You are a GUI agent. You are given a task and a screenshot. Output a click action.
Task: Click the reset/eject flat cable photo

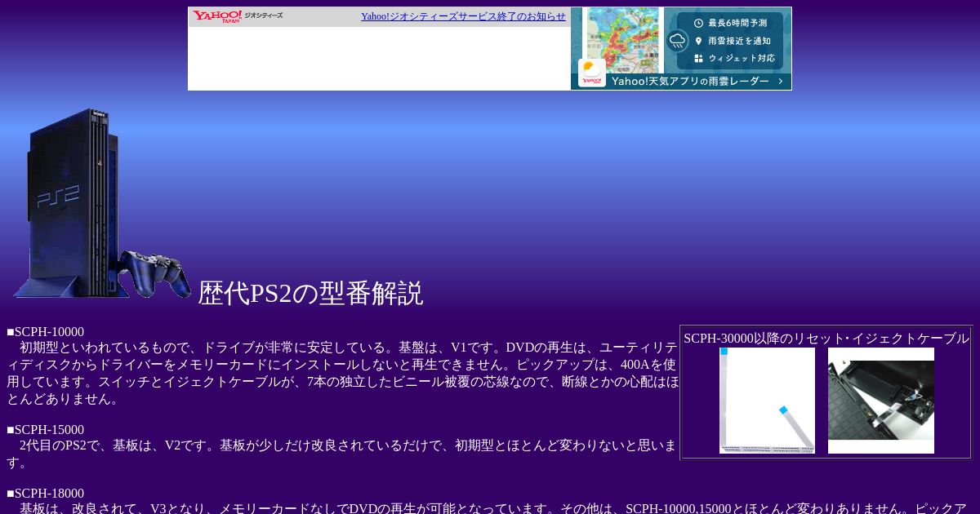(767, 401)
